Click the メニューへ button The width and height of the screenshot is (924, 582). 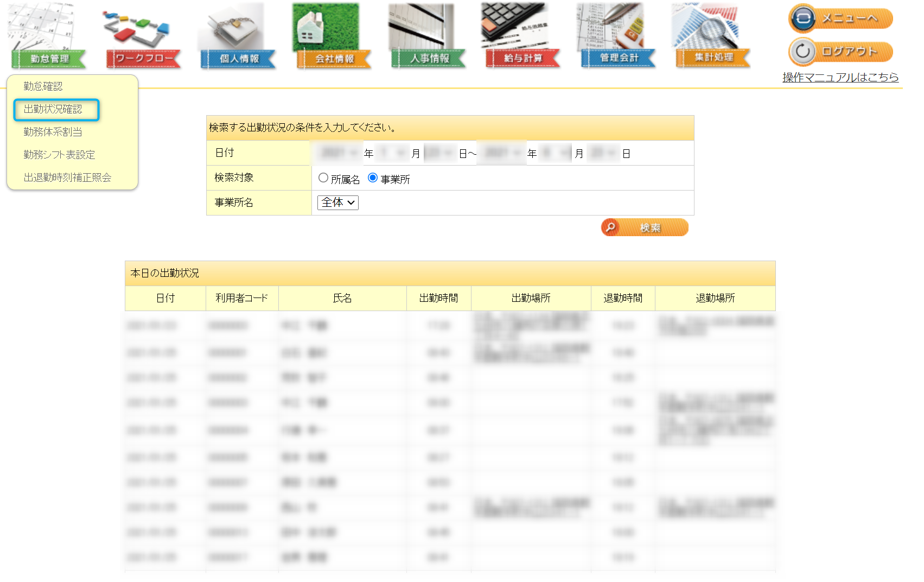coord(840,18)
